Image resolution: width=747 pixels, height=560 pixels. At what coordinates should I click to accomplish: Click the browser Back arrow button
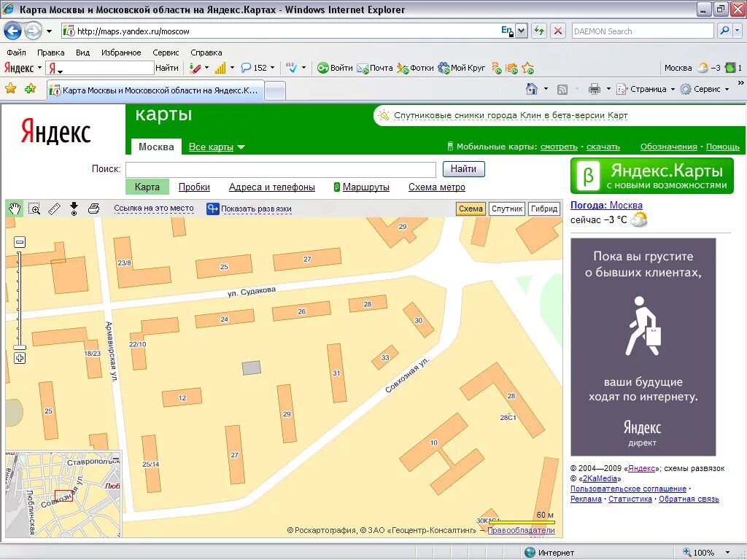(12, 31)
